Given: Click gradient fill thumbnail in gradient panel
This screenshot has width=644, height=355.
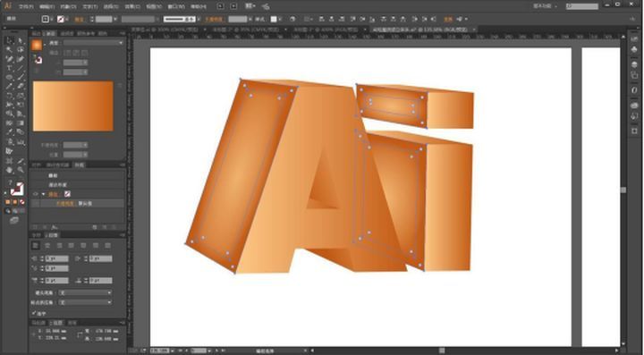Looking at the screenshot, I should [x=37, y=45].
